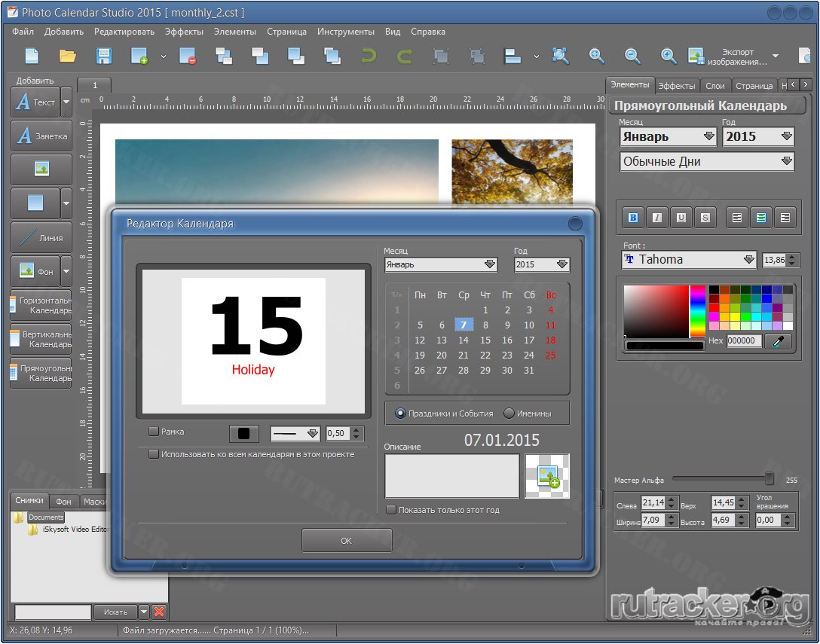Check 'Показать только этот год'

[x=391, y=510]
